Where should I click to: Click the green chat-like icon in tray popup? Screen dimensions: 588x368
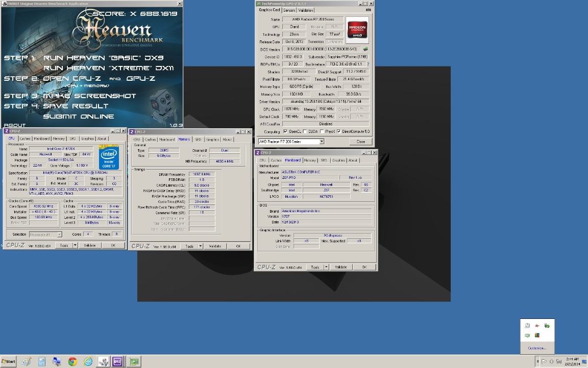527,335
